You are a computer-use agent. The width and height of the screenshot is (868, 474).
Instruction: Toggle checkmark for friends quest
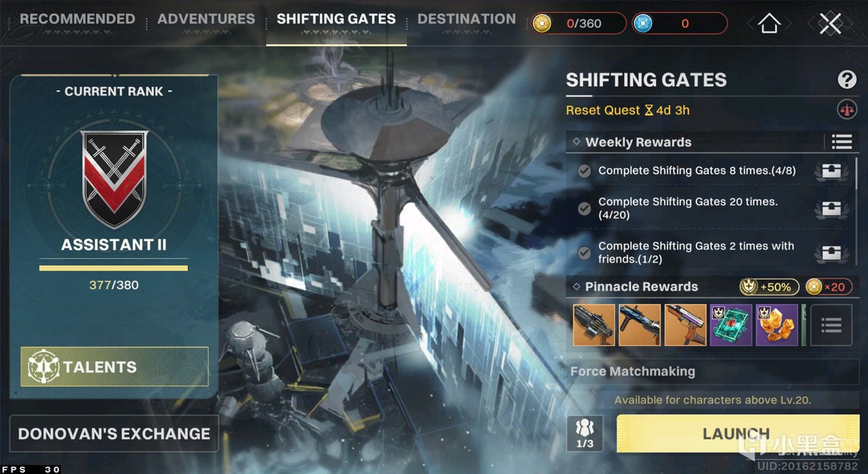585,252
